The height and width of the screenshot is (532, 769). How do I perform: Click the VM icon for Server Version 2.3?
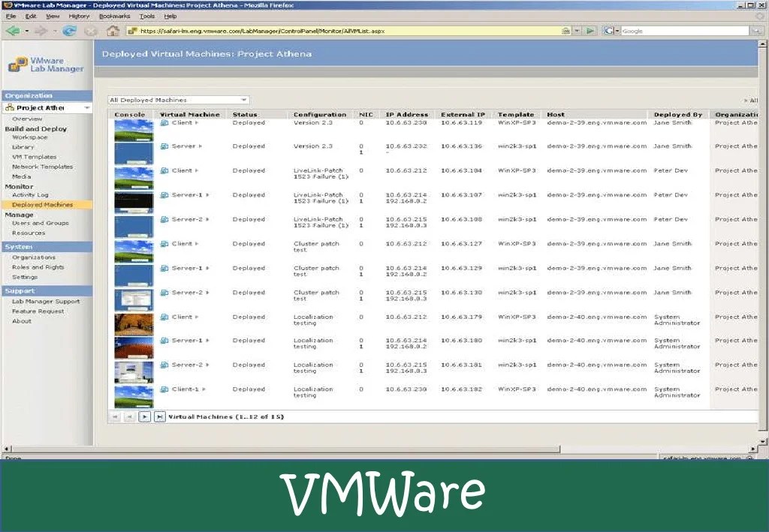point(164,146)
